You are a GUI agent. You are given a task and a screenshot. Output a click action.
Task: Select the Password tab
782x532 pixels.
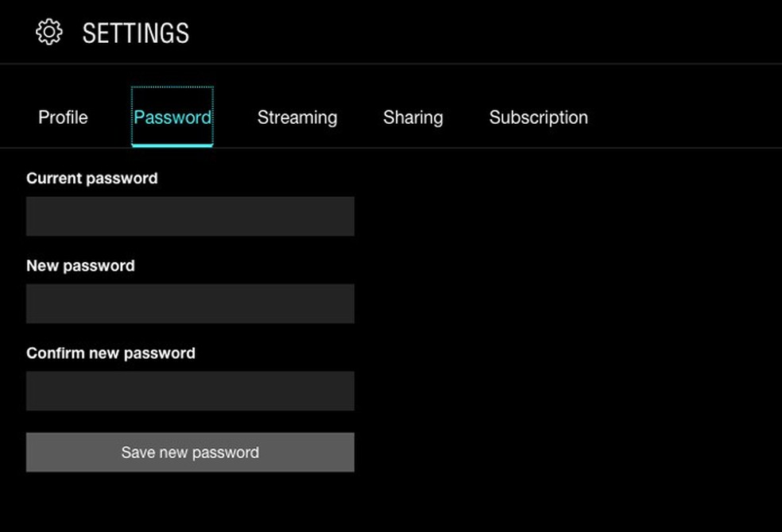172,118
